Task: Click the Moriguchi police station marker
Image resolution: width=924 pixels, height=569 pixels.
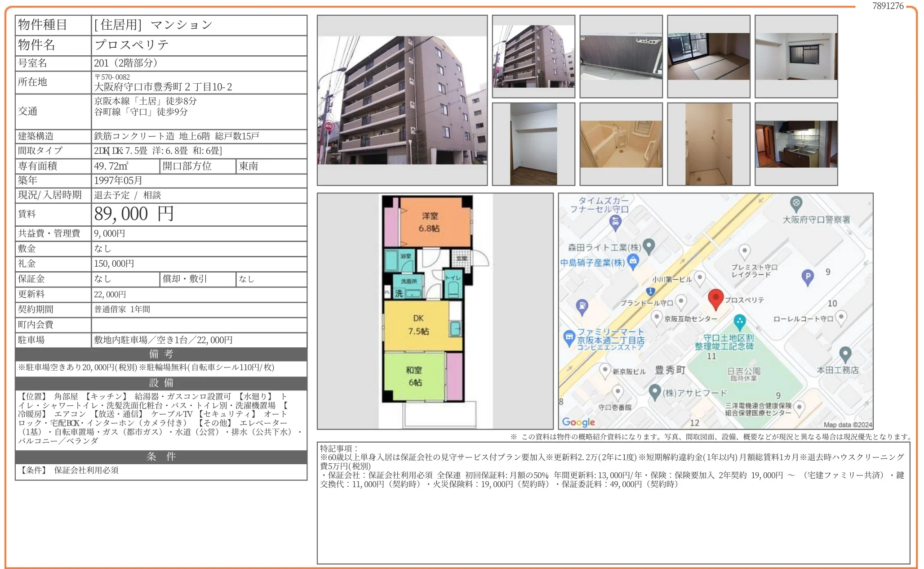Action: (x=796, y=203)
